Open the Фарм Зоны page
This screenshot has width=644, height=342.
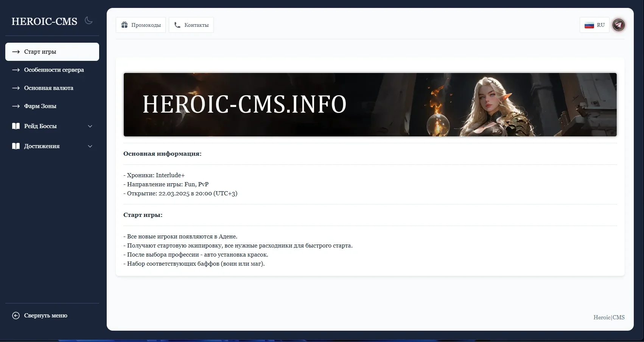[x=52, y=106]
